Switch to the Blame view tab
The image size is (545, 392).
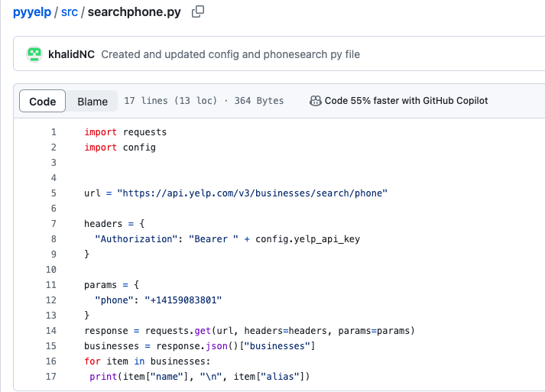coord(92,102)
